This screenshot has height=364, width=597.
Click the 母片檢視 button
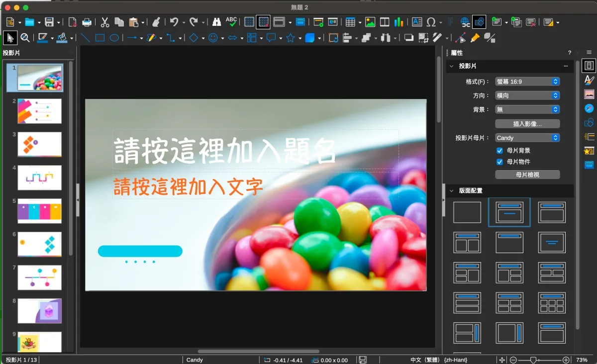pos(527,175)
